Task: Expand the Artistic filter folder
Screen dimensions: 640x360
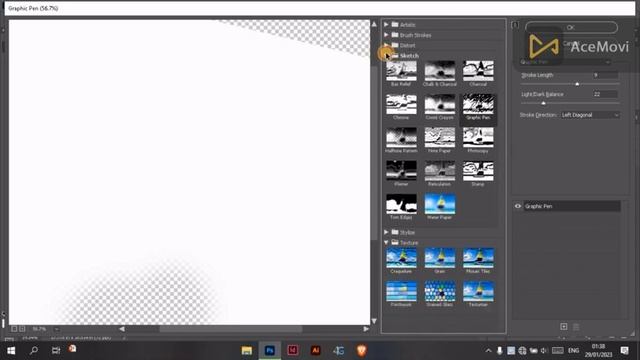Action: [386, 24]
